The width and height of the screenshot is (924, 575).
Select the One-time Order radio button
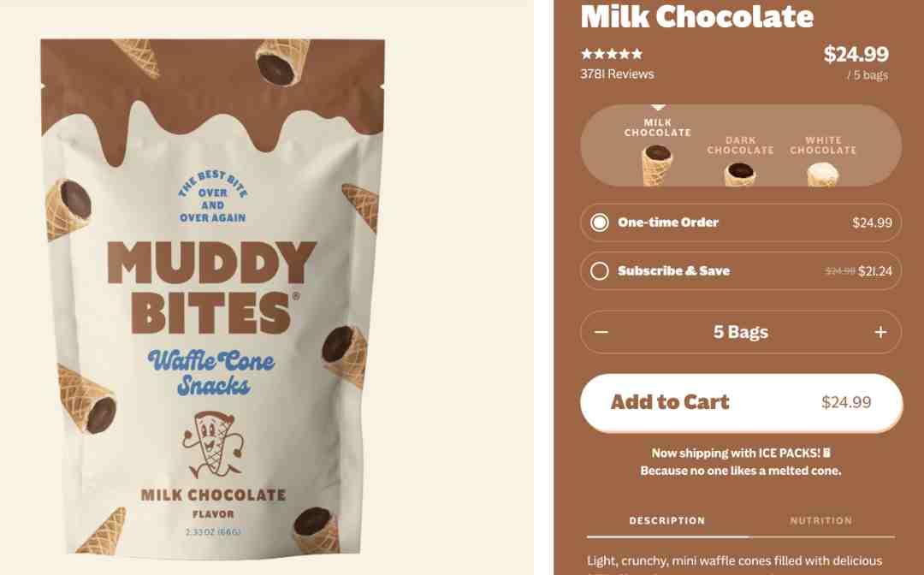(599, 222)
